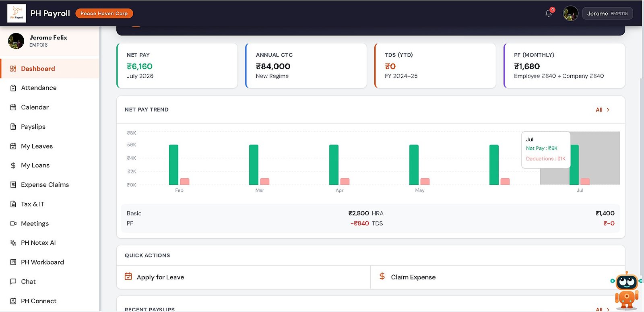Image resolution: width=644 pixels, height=312 pixels.
Task: Open the Calendar section
Action: pyautogui.click(x=50, y=107)
